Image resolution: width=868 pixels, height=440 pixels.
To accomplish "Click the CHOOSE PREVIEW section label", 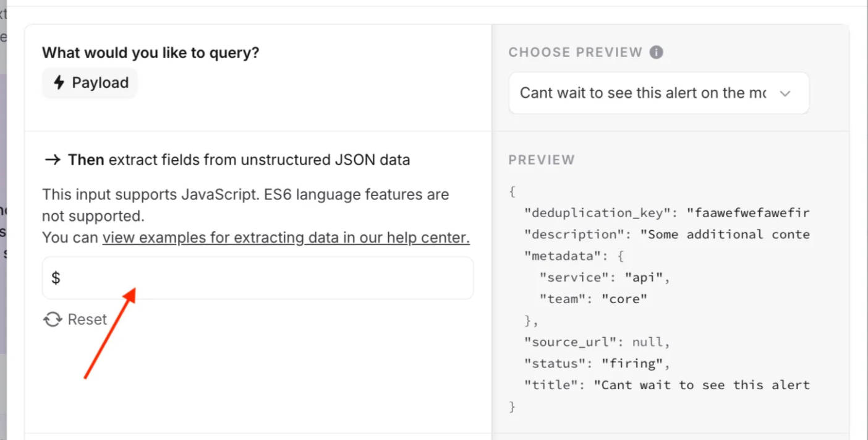I will tap(576, 53).
